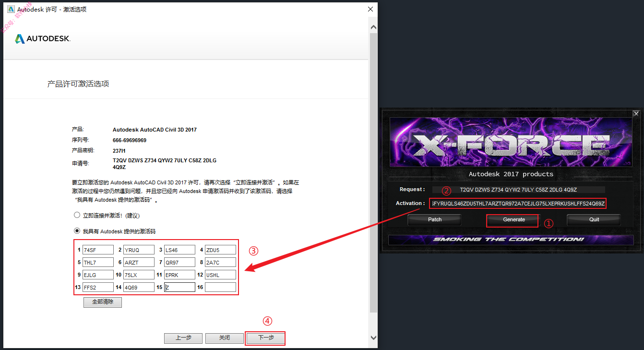Click activation code field 9 containing EJLG
The image size is (644, 350).
tap(98, 275)
